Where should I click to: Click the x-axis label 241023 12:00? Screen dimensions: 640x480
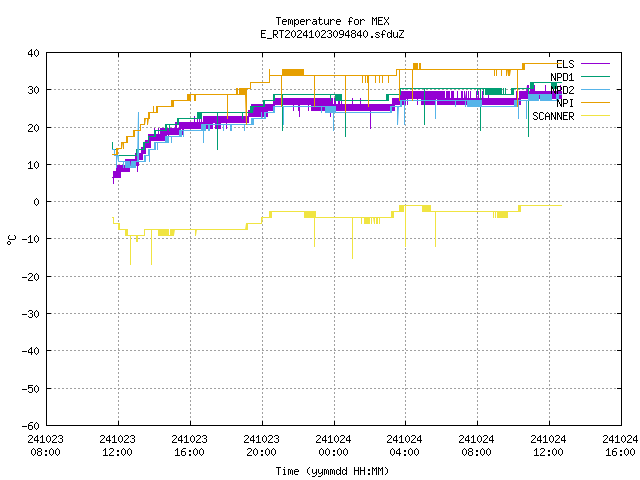(118, 446)
